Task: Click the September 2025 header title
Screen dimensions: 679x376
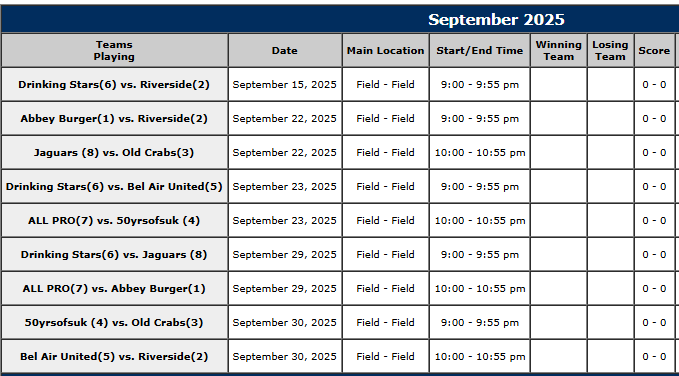Action: (496, 19)
